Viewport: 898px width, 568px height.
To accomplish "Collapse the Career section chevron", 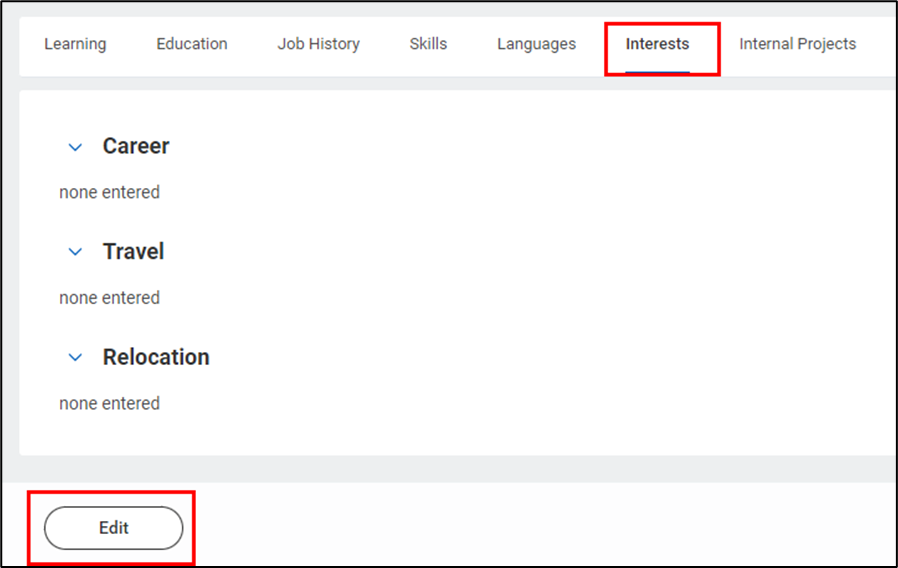I will coord(75,147).
